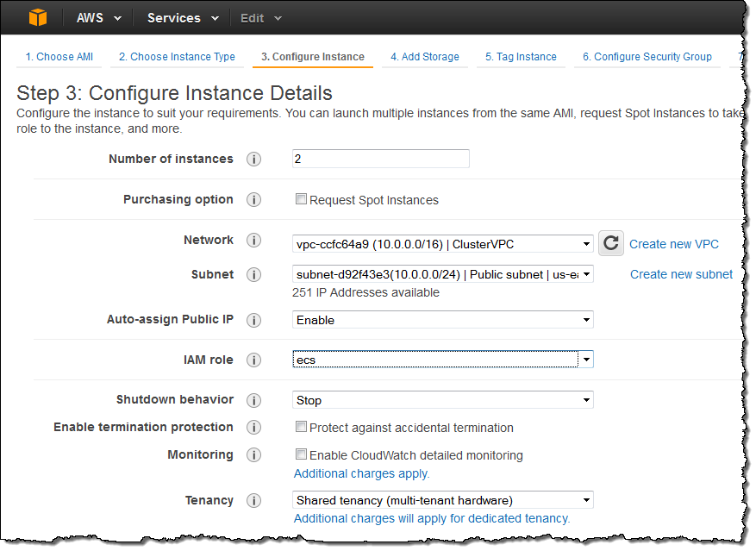Click the AWS orange cube logo
This screenshot has width=756, height=551.
(38, 17)
